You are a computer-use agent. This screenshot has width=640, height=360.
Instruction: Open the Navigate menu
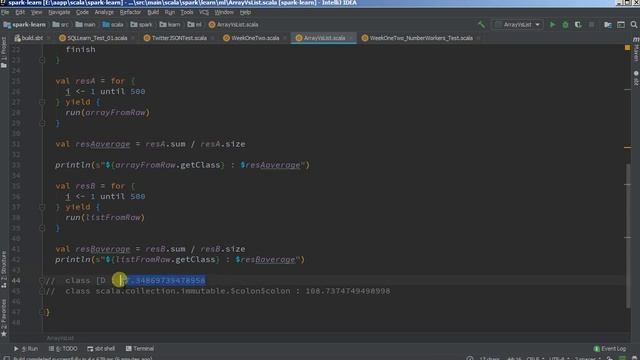pos(59,13)
